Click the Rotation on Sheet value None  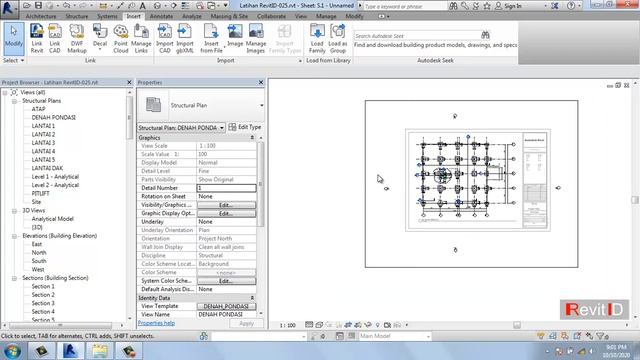[x=227, y=196]
